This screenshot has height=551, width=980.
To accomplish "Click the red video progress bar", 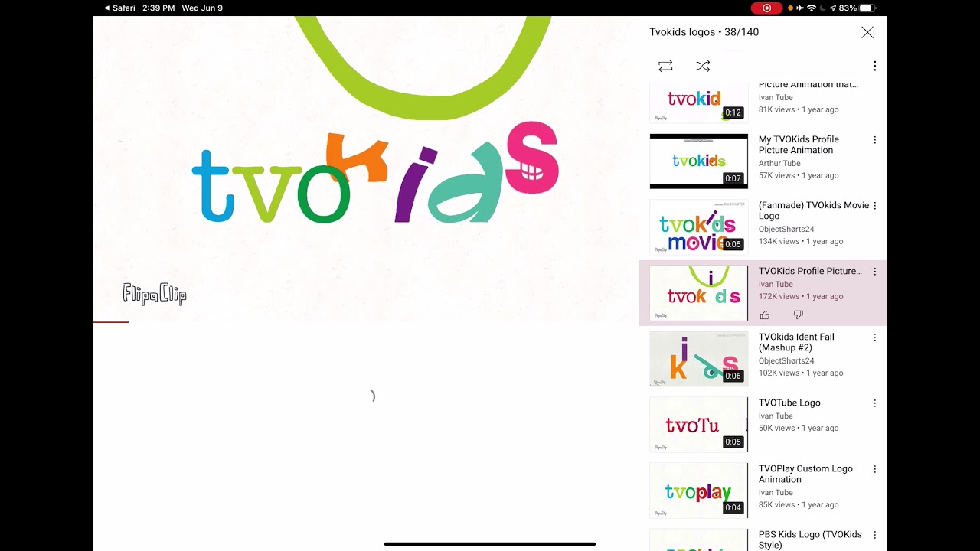I will point(111,322).
